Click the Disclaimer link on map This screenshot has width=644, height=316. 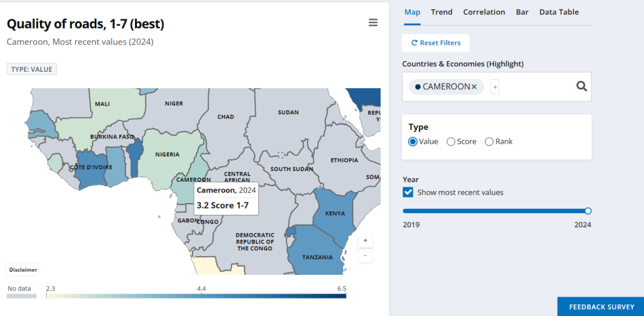click(23, 270)
